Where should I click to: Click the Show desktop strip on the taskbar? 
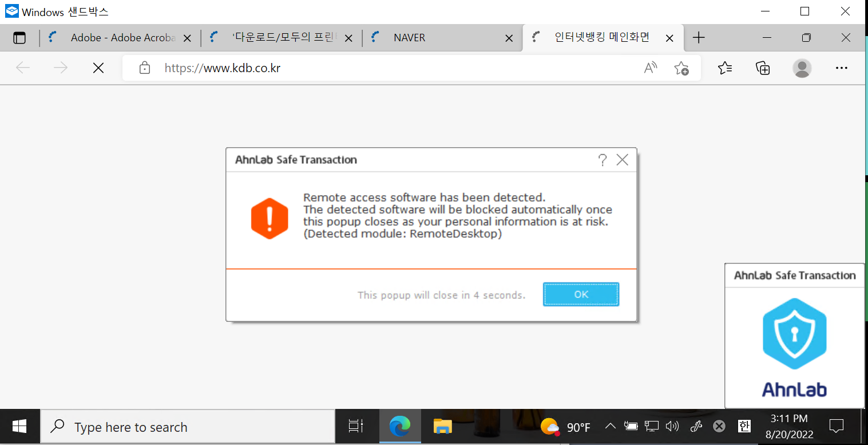[x=865, y=427]
